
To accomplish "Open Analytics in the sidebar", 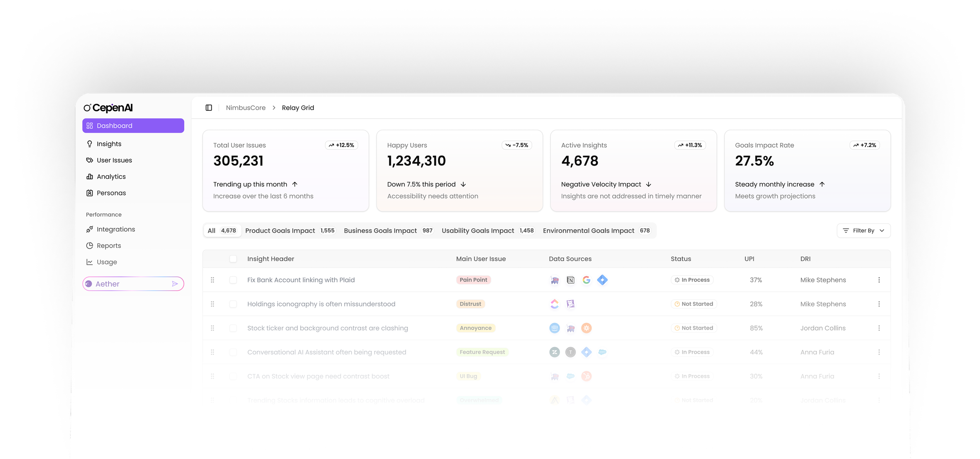I will pyautogui.click(x=111, y=177).
